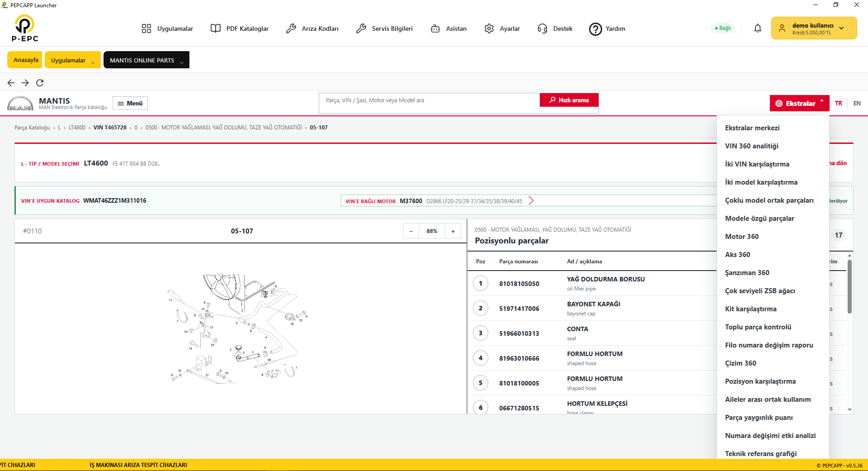This screenshot has height=471, width=868.
Task: Click part number 51966010313
Action: tap(519, 333)
